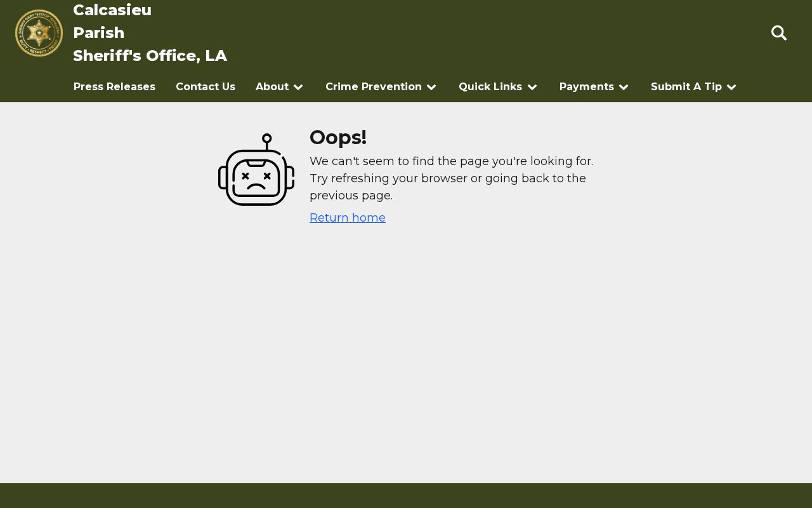This screenshot has height=508, width=812.
Task: Expand the Payments chevron
Action: 624,87
